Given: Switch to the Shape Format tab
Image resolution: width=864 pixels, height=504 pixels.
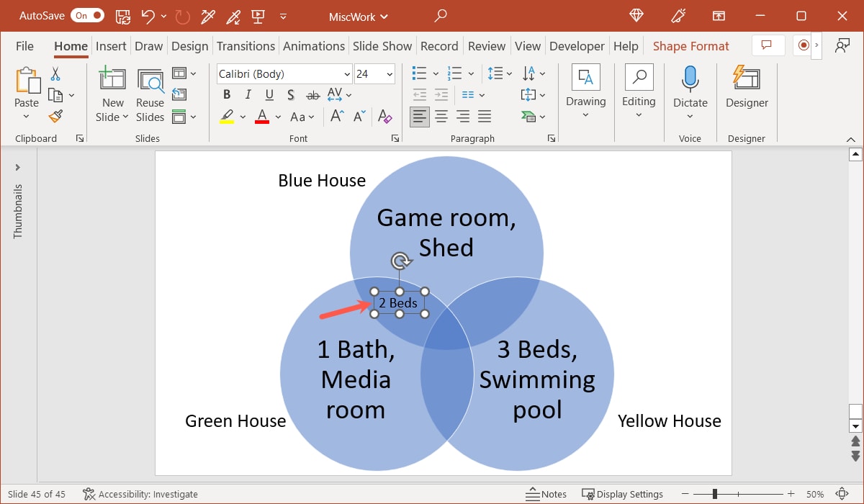Looking at the screenshot, I should click(690, 45).
